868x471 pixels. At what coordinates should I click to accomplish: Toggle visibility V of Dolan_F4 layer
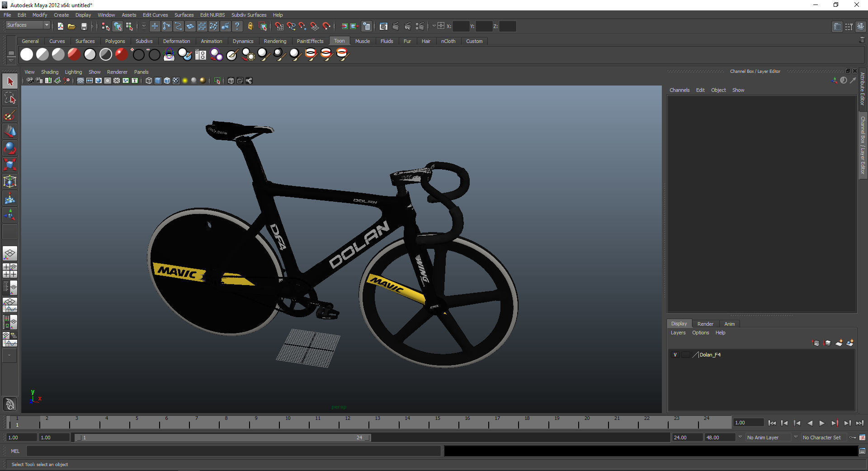pyautogui.click(x=675, y=355)
